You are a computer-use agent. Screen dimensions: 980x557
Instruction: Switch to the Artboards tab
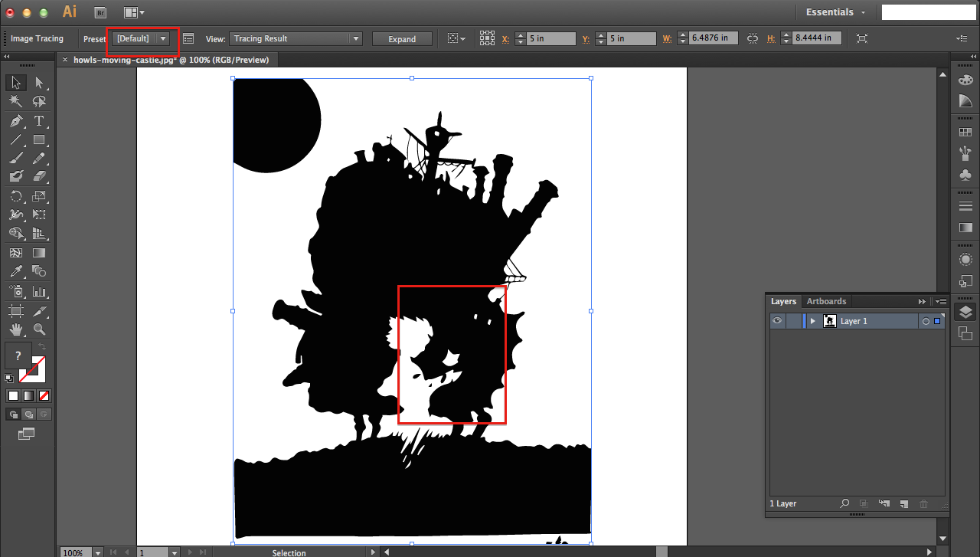point(826,301)
